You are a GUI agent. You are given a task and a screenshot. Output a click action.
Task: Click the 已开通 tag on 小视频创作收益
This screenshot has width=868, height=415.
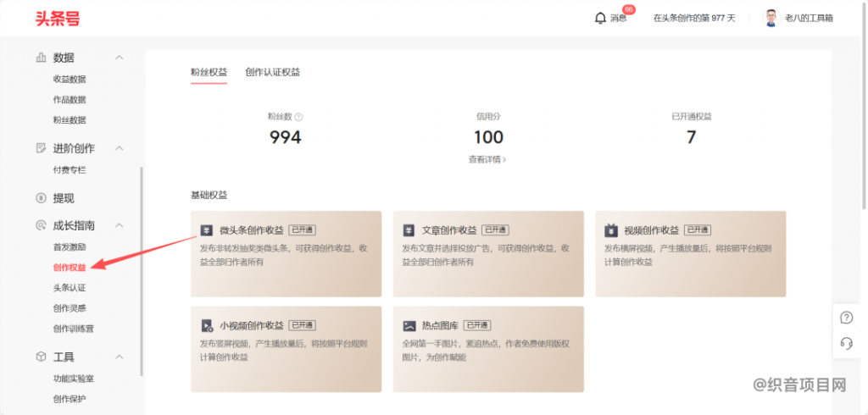click(x=303, y=325)
